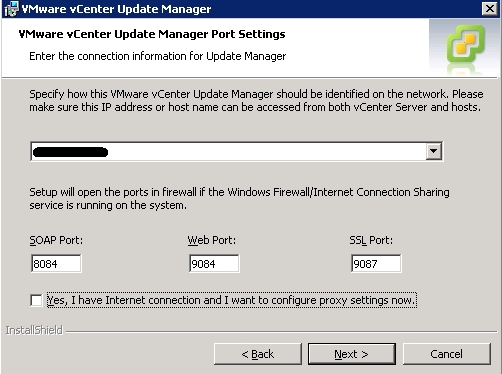The height and width of the screenshot is (374, 502).
Task: Go back with the Back button
Action: [258, 354]
